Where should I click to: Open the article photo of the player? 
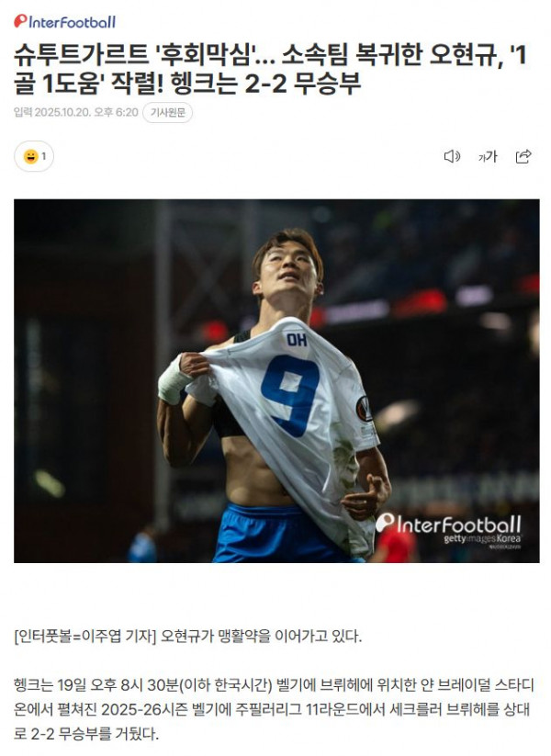click(276, 381)
